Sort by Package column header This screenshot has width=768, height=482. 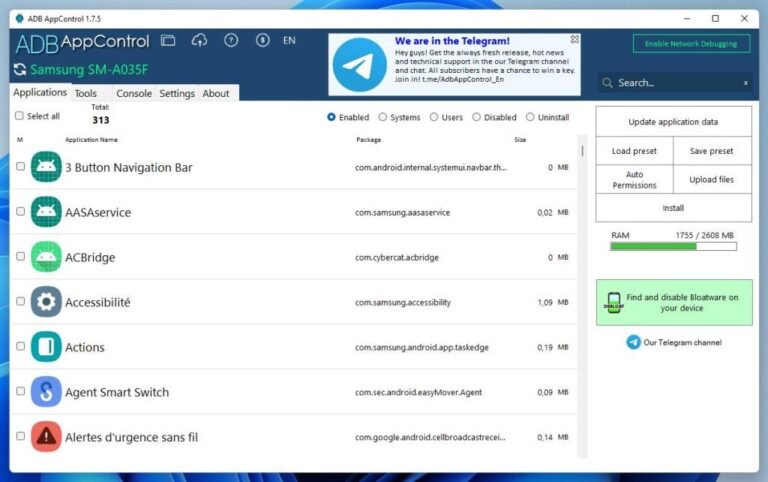click(x=368, y=140)
